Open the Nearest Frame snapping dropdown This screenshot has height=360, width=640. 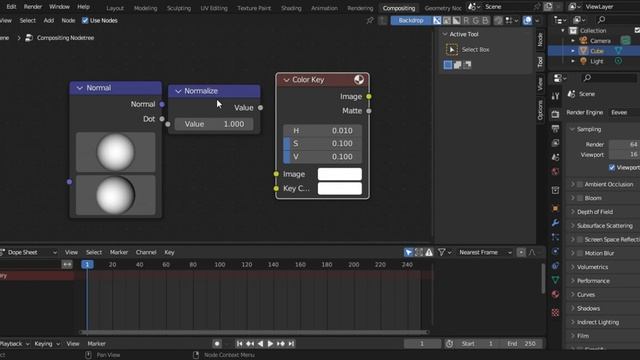(x=485, y=253)
